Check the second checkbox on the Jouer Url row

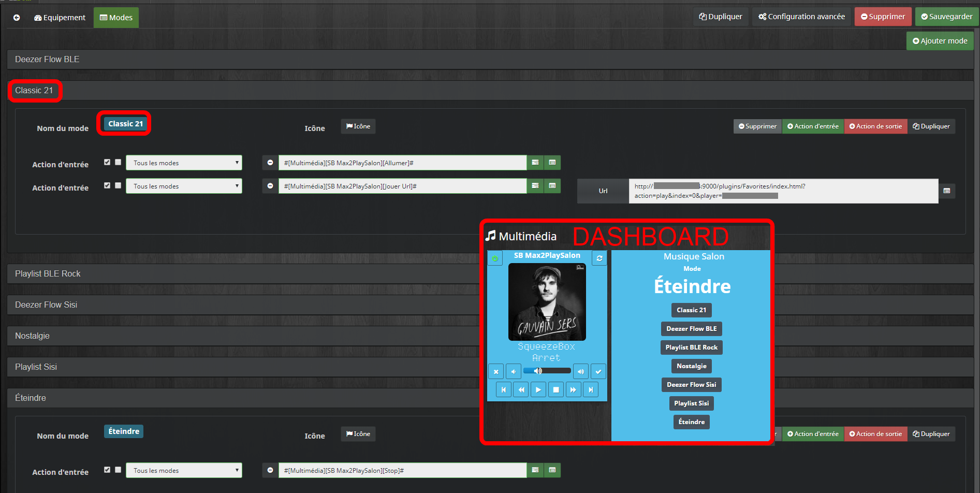[118, 185]
